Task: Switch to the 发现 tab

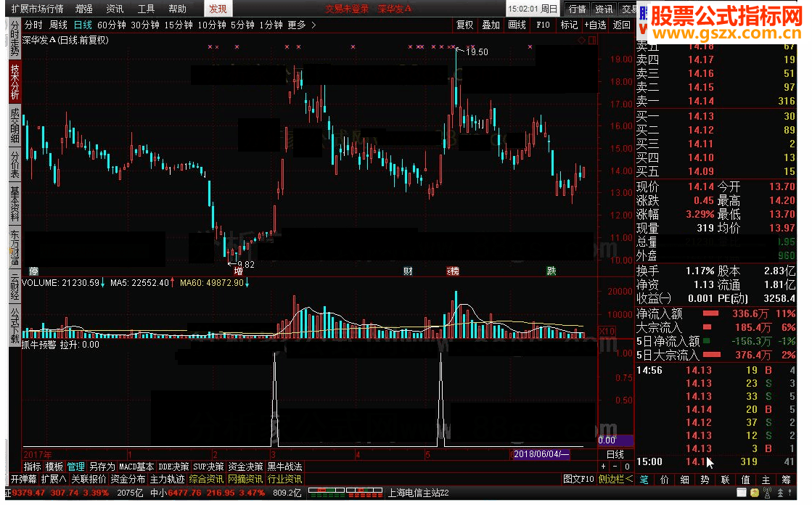Action: pyautogui.click(x=218, y=9)
